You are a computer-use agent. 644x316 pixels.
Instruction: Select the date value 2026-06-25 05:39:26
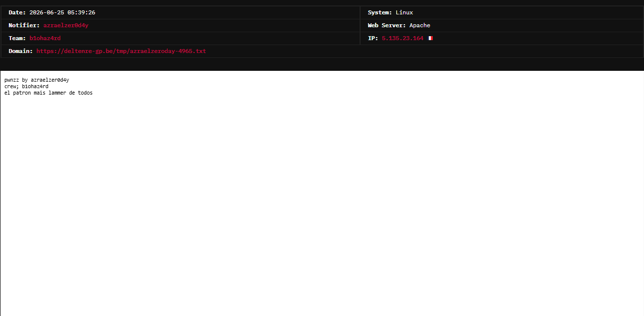click(x=62, y=12)
